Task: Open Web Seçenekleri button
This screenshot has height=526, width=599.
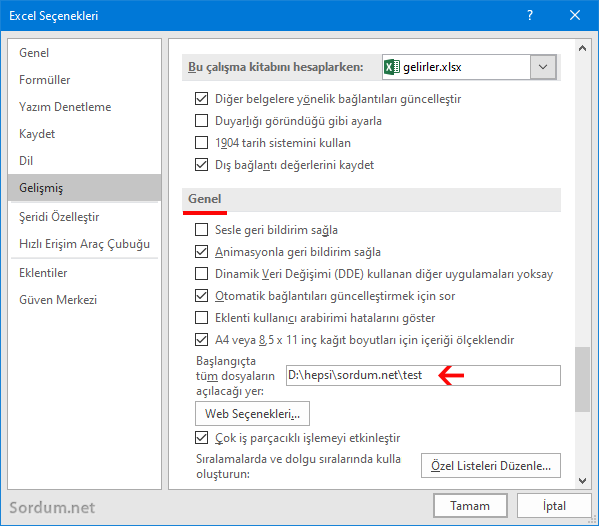Action: [252, 414]
